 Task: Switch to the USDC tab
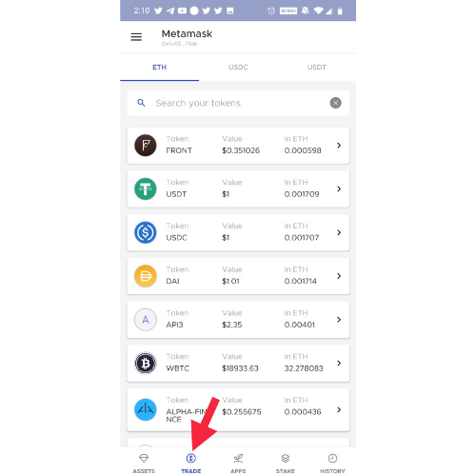(238, 68)
